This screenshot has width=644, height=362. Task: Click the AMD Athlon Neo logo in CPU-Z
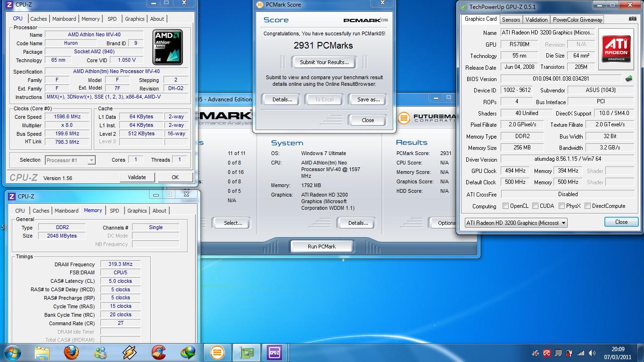[168, 47]
